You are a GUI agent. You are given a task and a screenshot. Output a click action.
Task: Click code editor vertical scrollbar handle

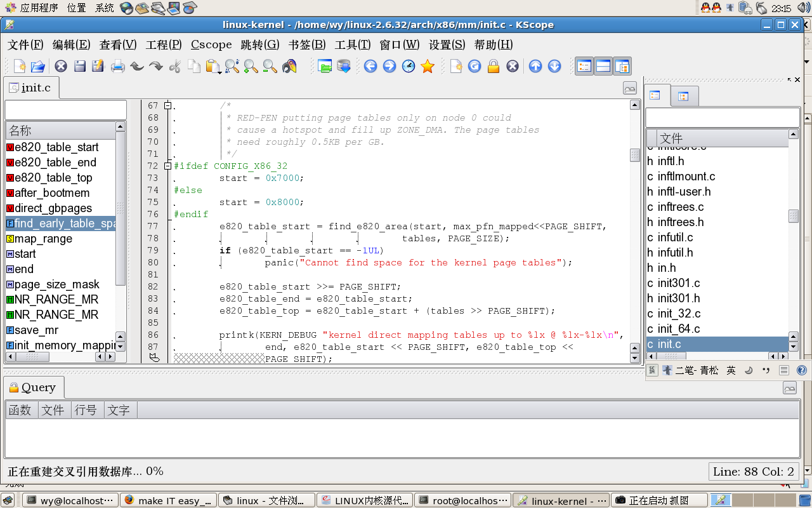point(634,155)
